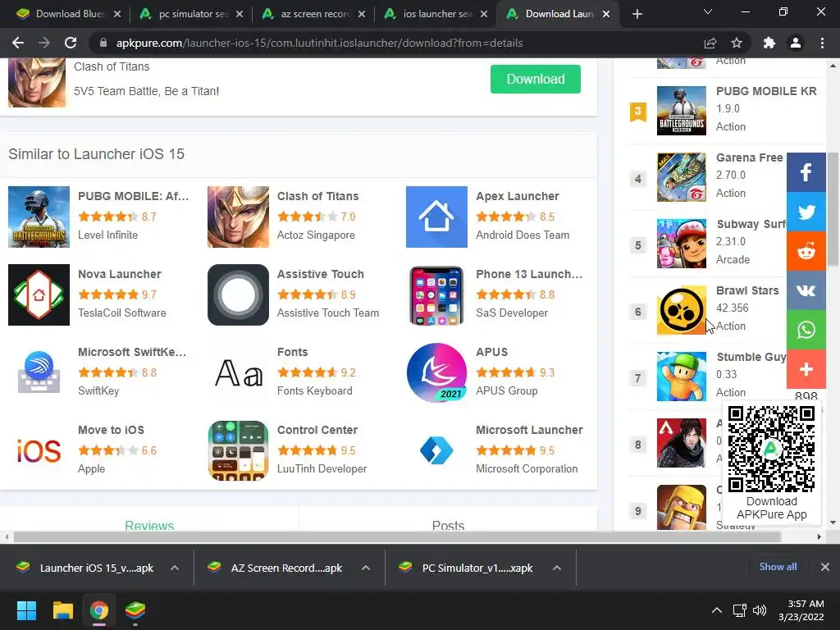Open the Microsoft Launcher app icon
Image resolution: width=840 pixels, height=630 pixels.
tap(436, 450)
